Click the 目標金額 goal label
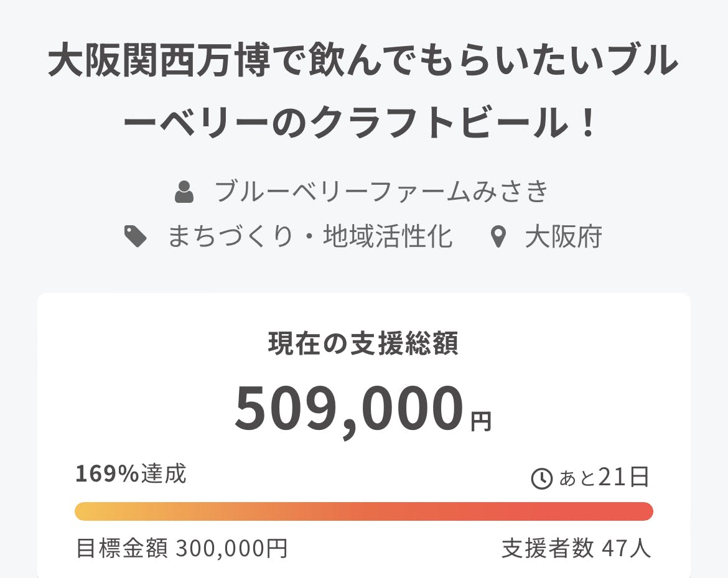 [121, 549]
